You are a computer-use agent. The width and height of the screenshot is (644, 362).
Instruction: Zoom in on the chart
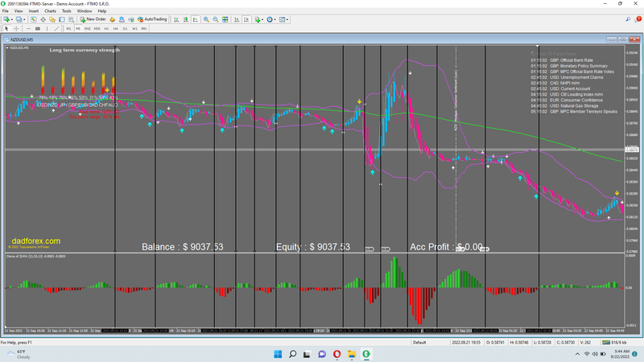point(206,19)
